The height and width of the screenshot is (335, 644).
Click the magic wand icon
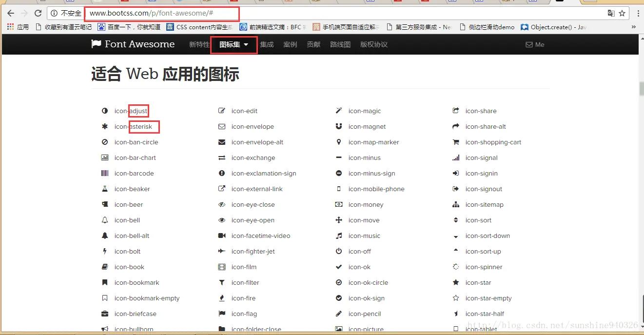pyautogui.click(x=339, y=111)
